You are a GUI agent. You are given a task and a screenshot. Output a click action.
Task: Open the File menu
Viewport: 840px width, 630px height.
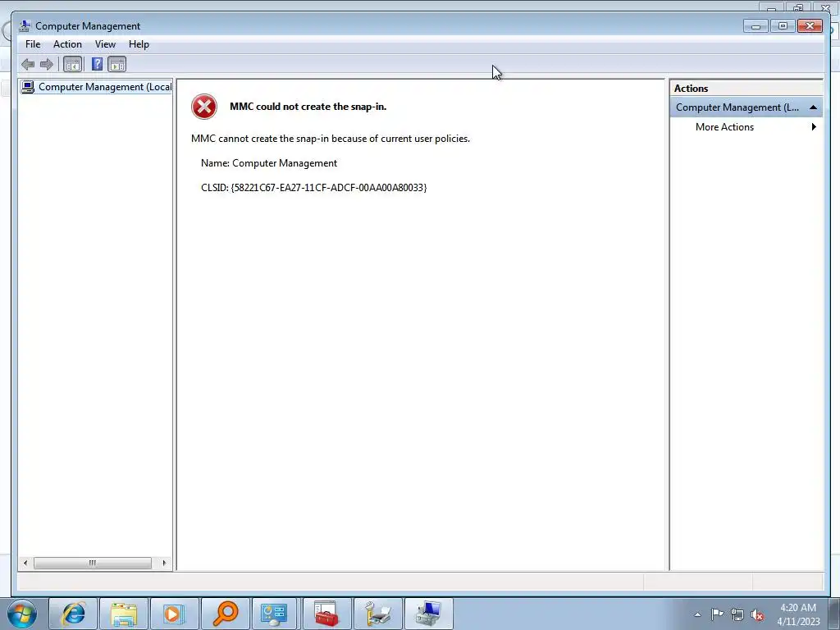pyautogui.click(x=33, y=44)
